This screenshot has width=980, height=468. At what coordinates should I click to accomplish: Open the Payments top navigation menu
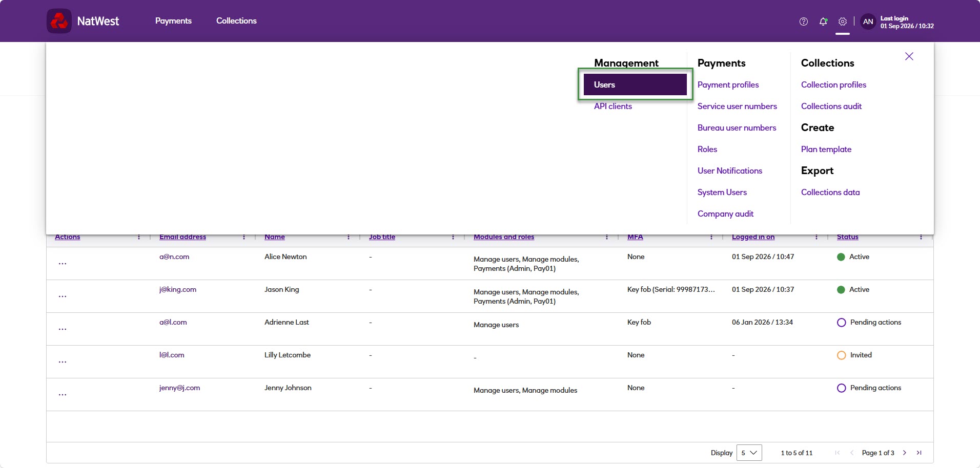173,21
